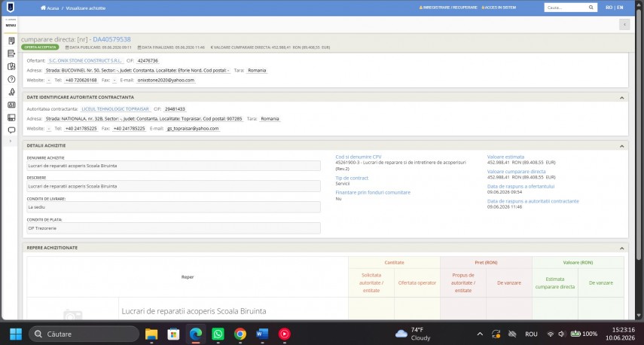Switch to Microsoft Edge on the taskbar
644x345 pixels.
pyautogui.click(x=196, y=334)
